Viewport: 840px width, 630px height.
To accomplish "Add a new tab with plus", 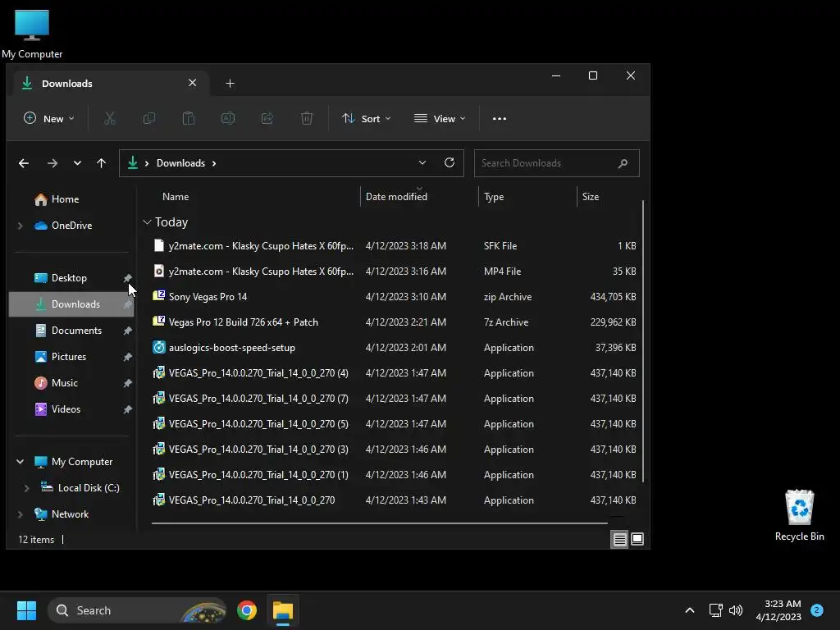I will (x=230, y=83).
